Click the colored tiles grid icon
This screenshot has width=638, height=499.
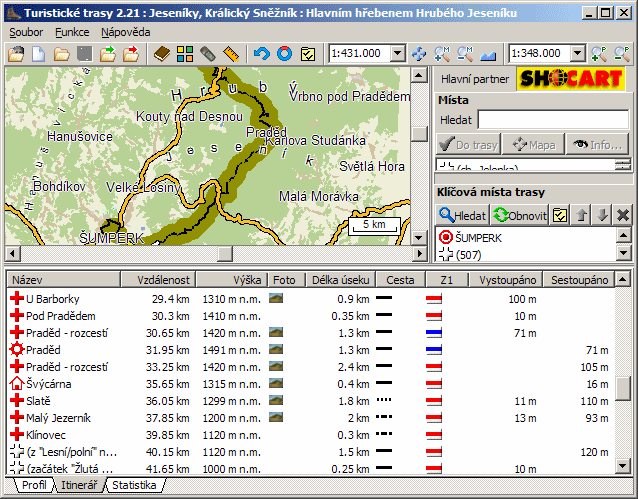pos(185,53)
